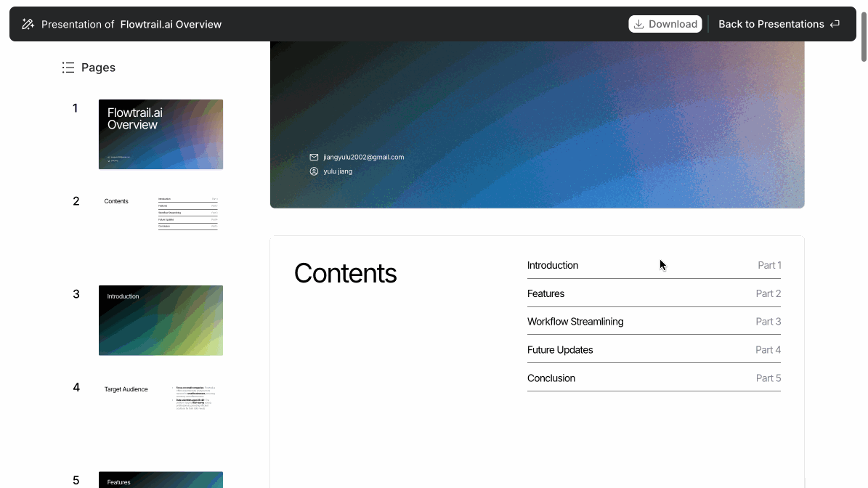Click the download arrow icon inside the Download button
This screenshot has height=488, width=868.
click(x=640, y=23)
